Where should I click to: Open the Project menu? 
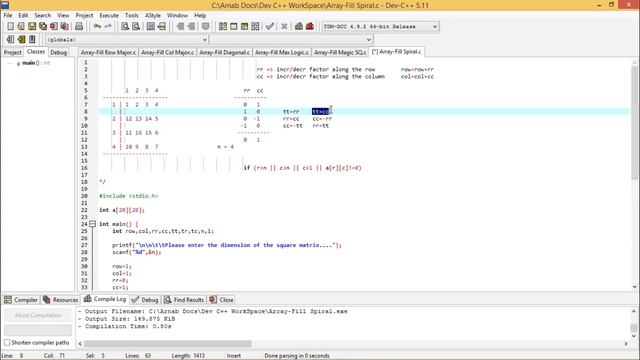coord(84,15)
